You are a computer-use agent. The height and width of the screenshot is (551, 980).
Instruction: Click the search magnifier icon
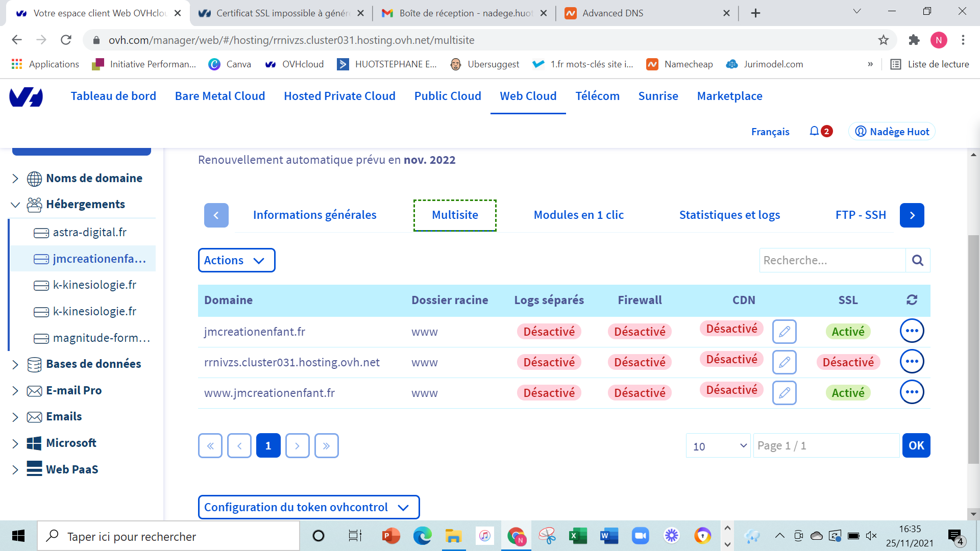coord(917,260)
